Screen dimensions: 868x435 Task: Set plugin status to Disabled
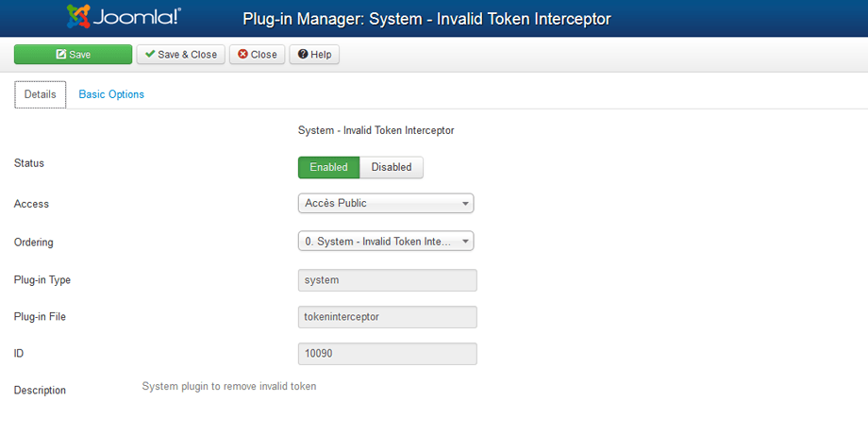(392, 167)
